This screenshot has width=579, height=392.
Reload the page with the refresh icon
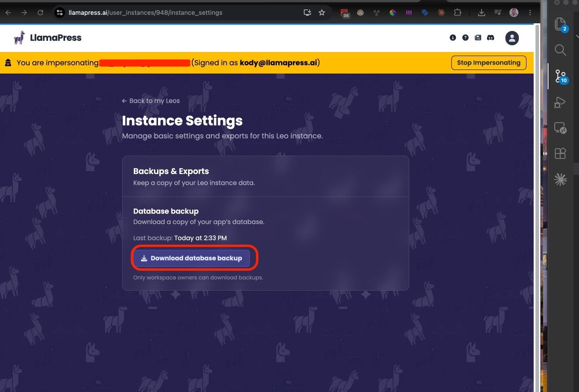tap(40, 13)
